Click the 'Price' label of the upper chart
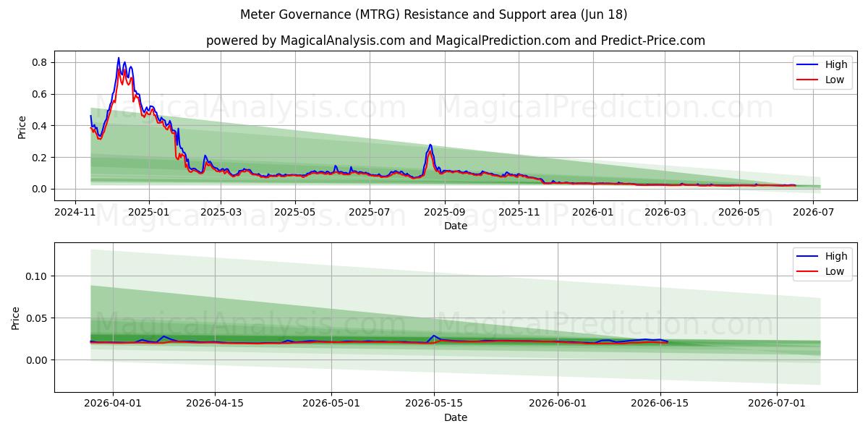This screenshot has width=868, height=434. coord(22,127)
